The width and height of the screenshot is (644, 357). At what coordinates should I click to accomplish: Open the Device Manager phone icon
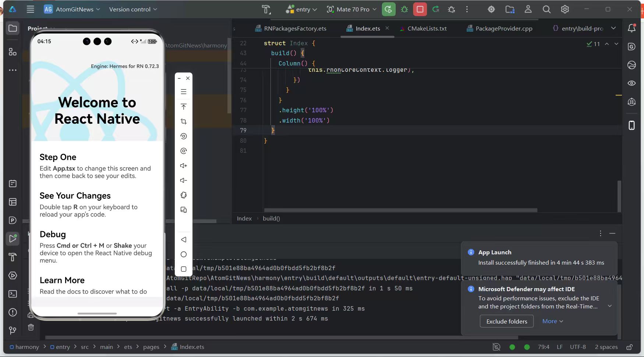click(x=632, y=126)
